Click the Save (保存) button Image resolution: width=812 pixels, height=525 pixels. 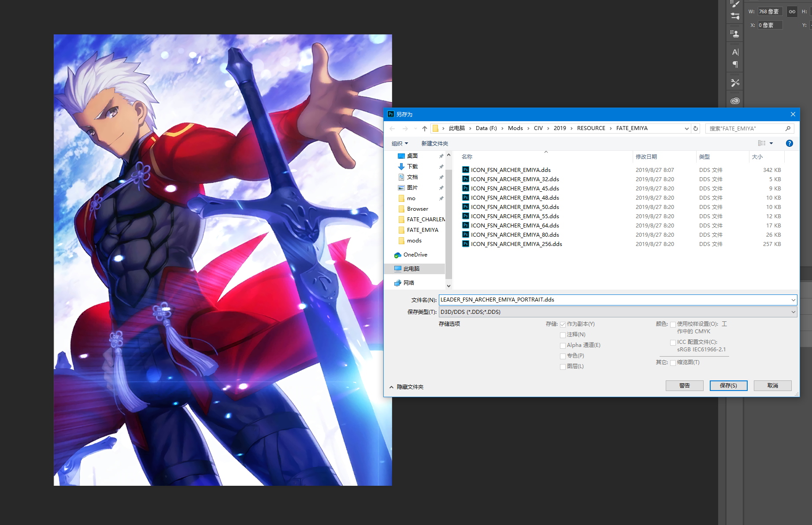[728, 386]
